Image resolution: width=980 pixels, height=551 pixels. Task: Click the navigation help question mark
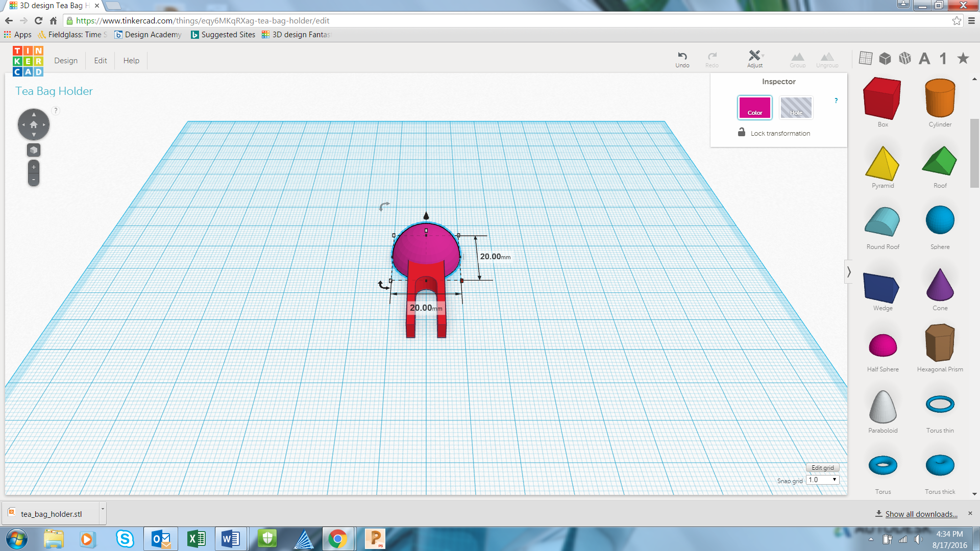tap(56, 111)
